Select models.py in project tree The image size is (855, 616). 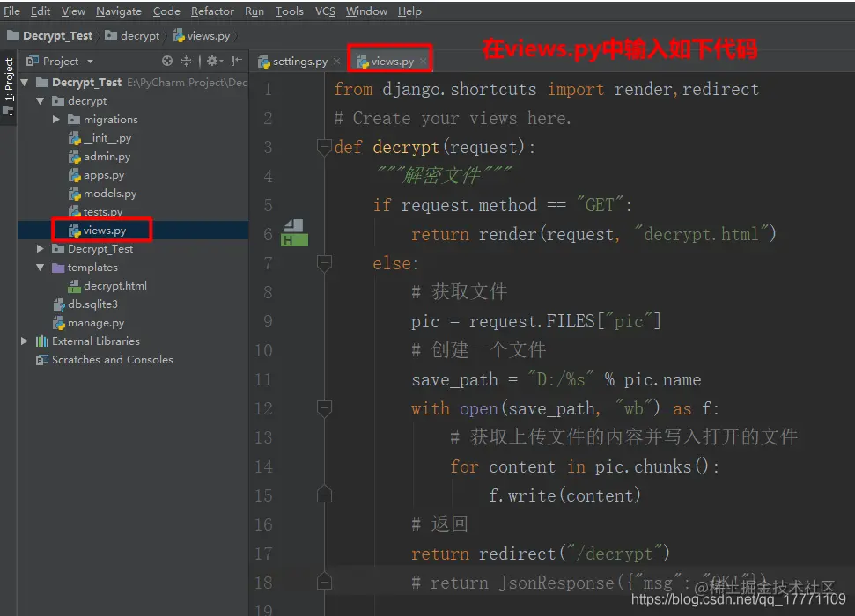[133, 194]
